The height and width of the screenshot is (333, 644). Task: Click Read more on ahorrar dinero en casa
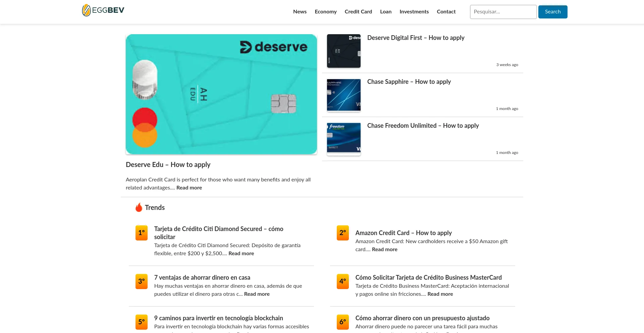pos(257,294)
